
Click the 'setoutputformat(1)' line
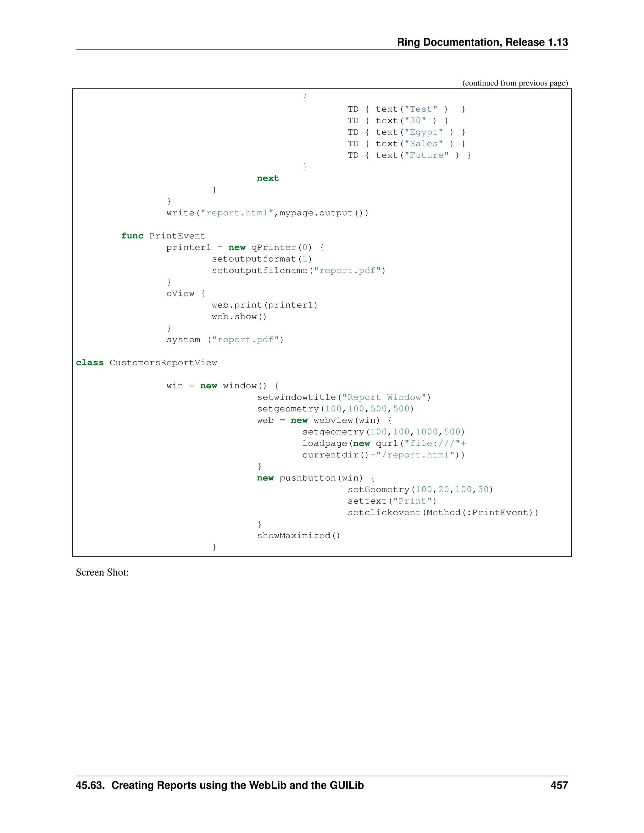coord(262,259)
